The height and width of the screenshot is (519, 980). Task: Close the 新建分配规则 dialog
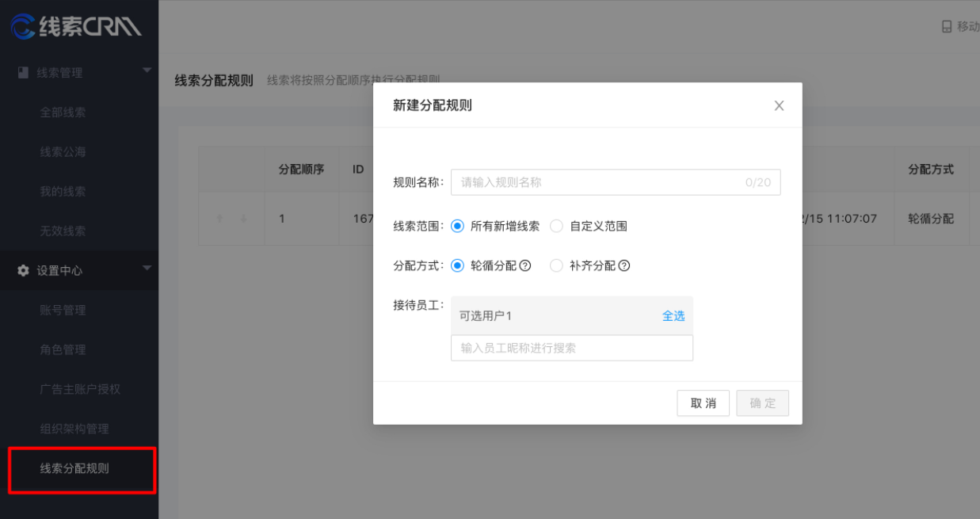(779, 105)
